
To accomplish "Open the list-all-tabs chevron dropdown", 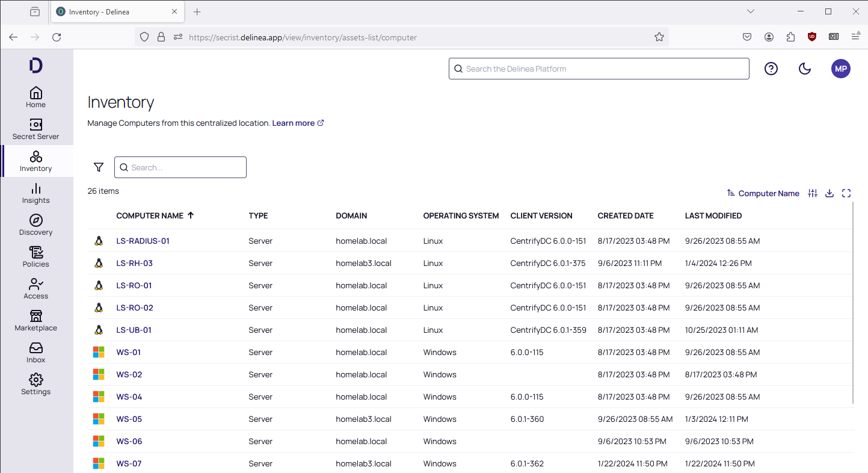I will pyautogui.click(x=750, y=11).
